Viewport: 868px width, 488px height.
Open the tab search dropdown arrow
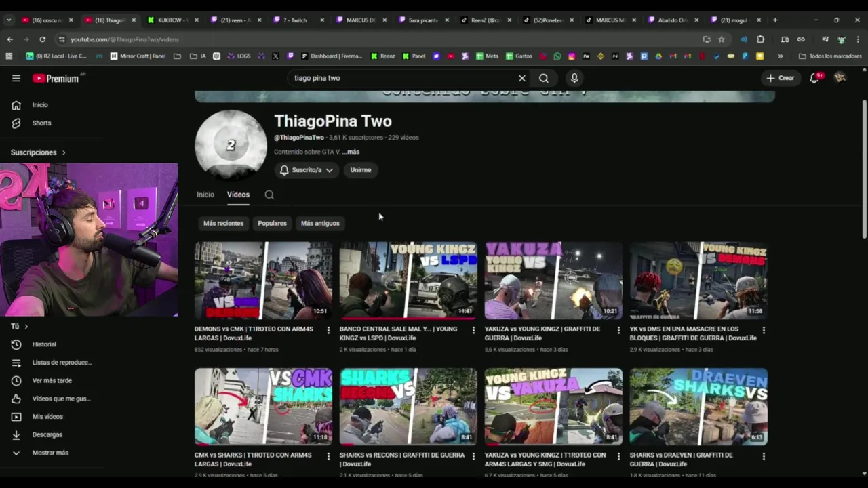(9, 20)
